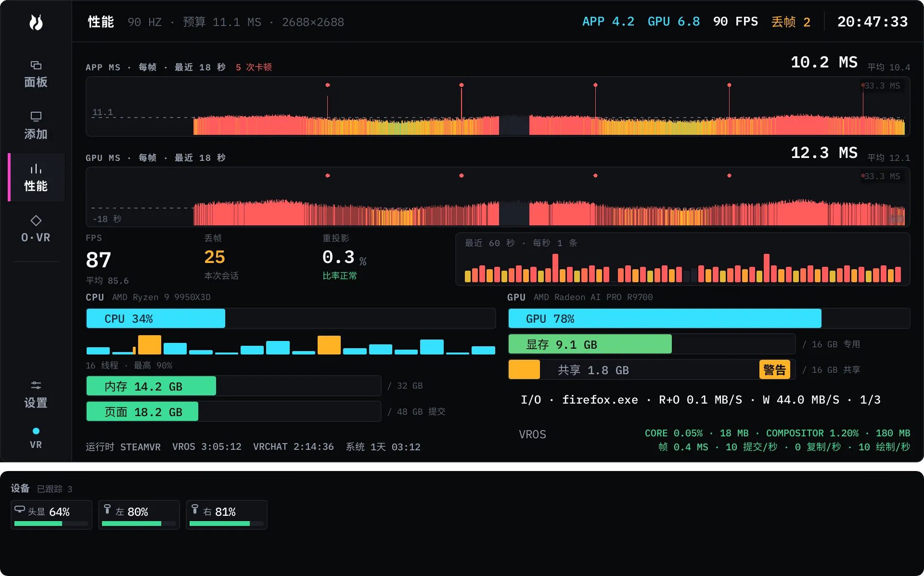Screen dimensions: 924x576
Task: Select the 右 81% device card
Action: point(227,515)
